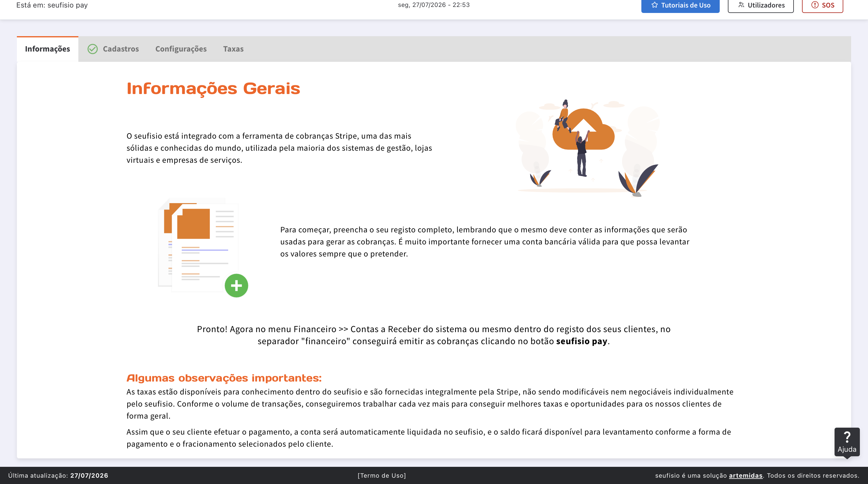The height and width of the screenshot is (484, 868).
Task: Visit the artemidas link in footer
Action: point(746,476)
